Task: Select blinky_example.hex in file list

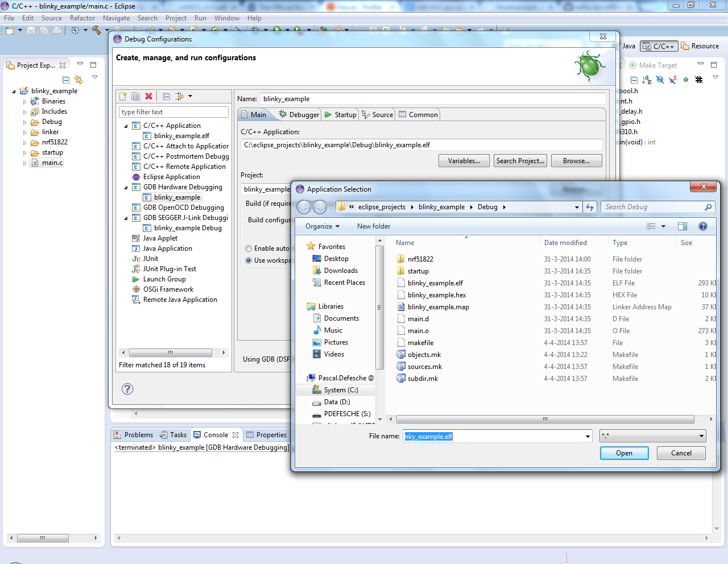Action: pyautogui.click(x=436, y=295)
